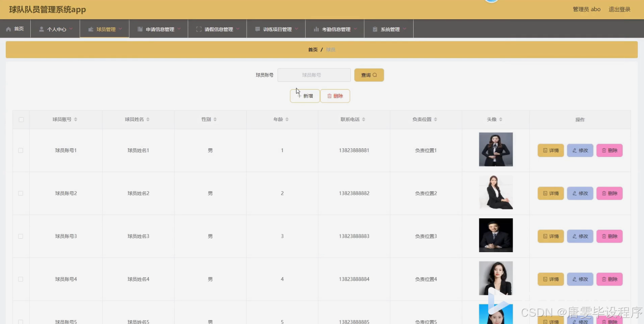Click the trash icon in 球员账号1 删除 button
This screenshot has width=644, height=324.
[x=604, y=151]
